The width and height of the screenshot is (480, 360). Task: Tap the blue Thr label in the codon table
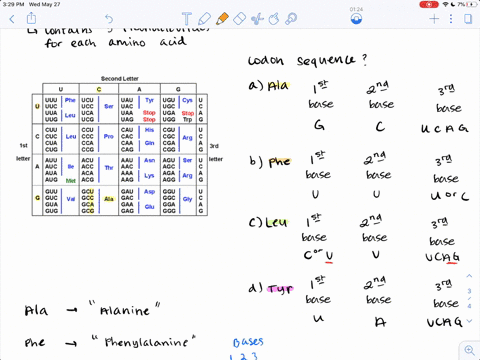pos(109,168)
